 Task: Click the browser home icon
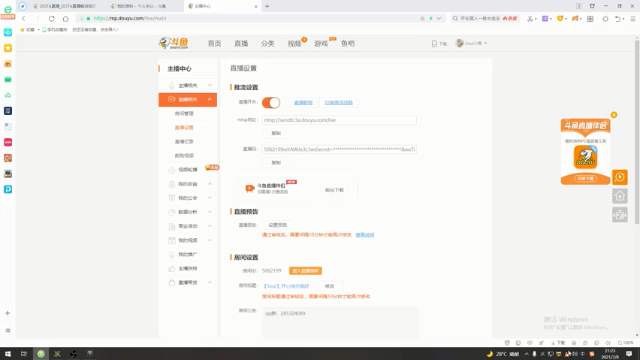coord(65,18)
